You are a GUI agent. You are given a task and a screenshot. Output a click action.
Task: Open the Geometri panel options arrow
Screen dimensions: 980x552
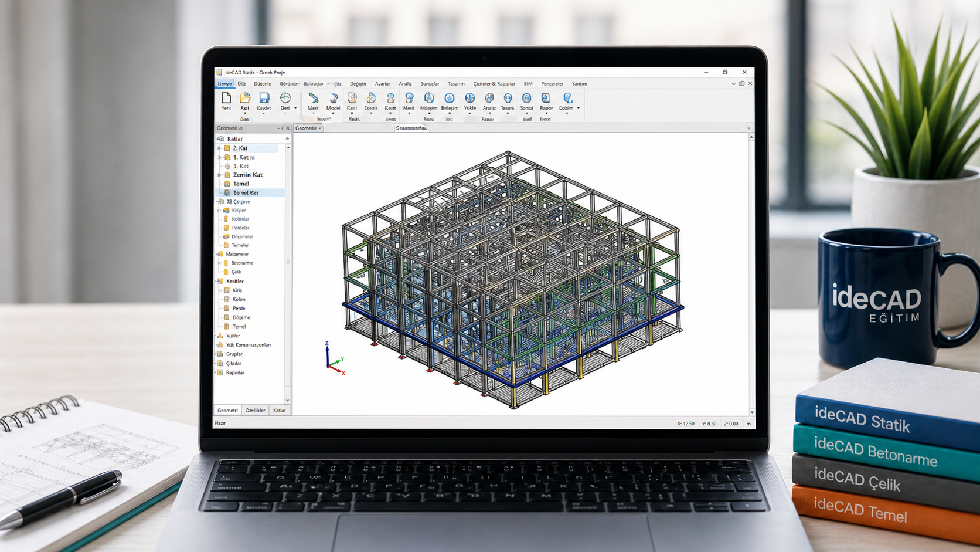pyautogui.click(x=278, y=128)
